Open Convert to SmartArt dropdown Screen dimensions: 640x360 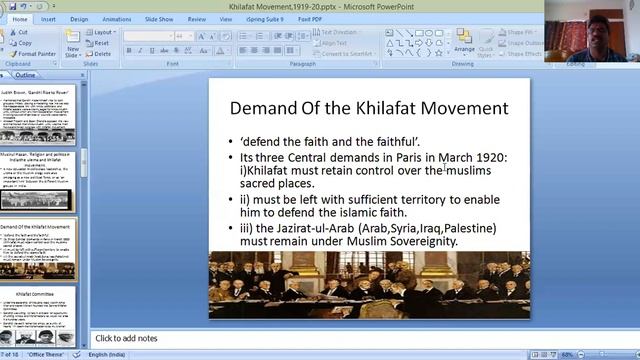(x=345, y=54)
